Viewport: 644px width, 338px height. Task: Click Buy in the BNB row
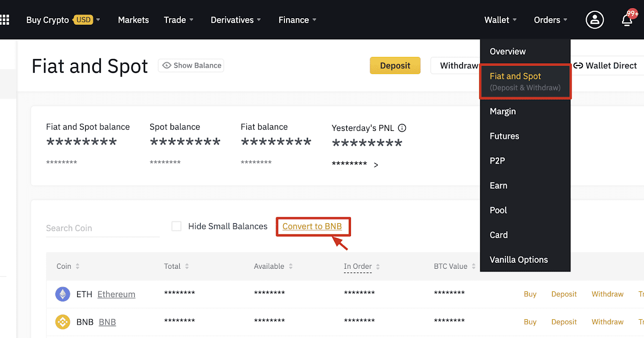pos(530,322)
